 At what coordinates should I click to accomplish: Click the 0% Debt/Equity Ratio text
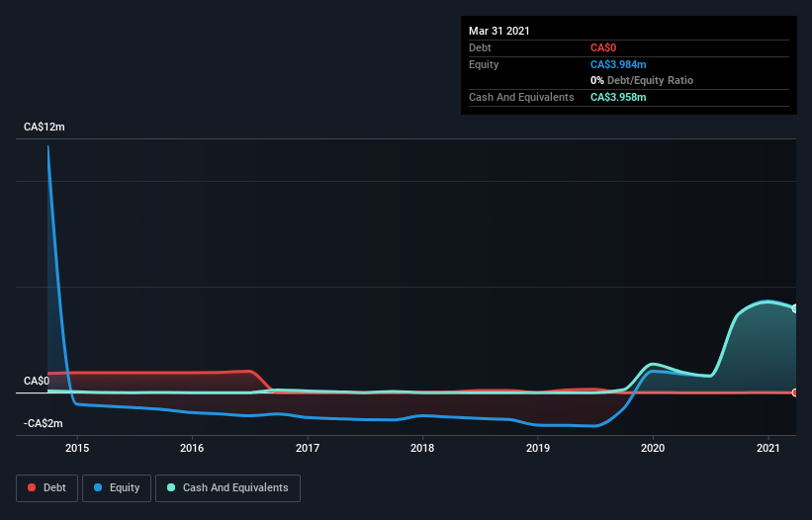pos(642,81)
